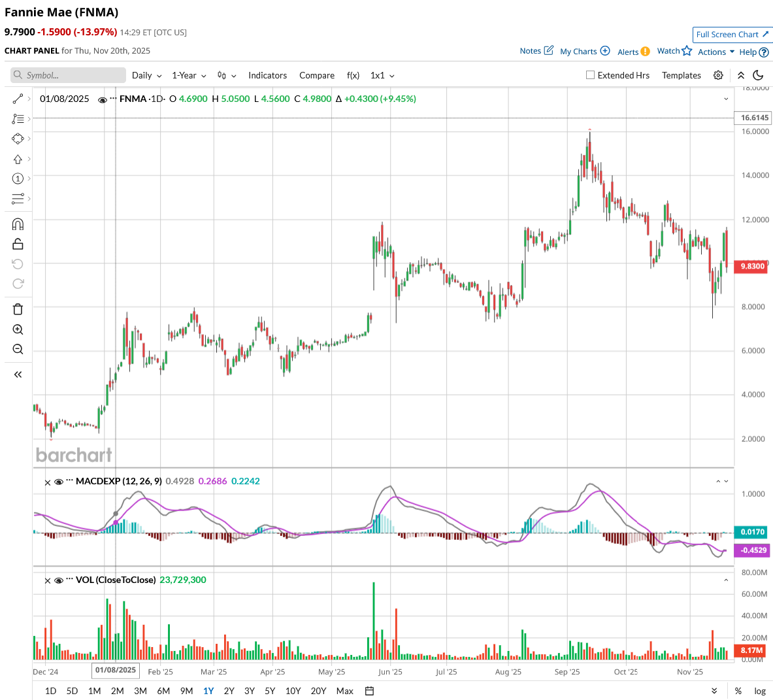The height and width of the screenshot is (700, 773).
Task: Zoom in on the chart
Action: pos(18,329)
